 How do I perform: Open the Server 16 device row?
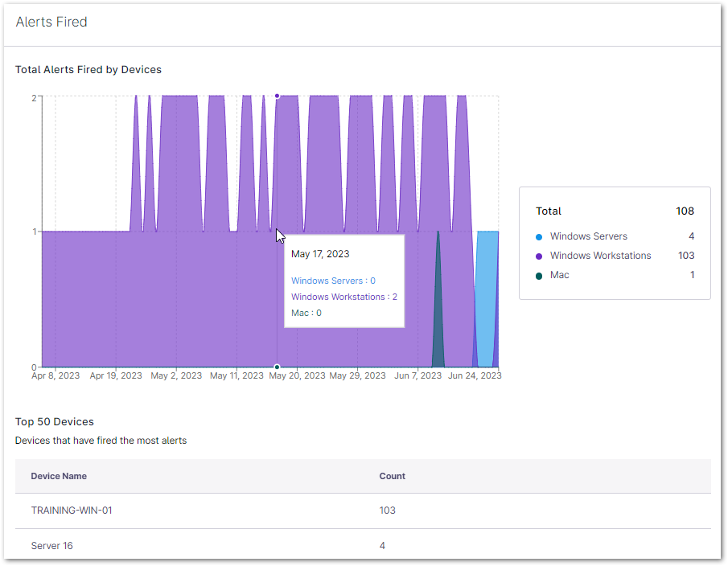tap(51, 546)
